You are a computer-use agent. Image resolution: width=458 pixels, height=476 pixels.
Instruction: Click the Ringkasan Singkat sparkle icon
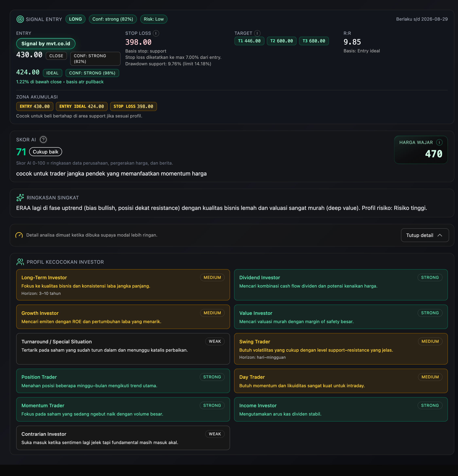pos(20,198)
